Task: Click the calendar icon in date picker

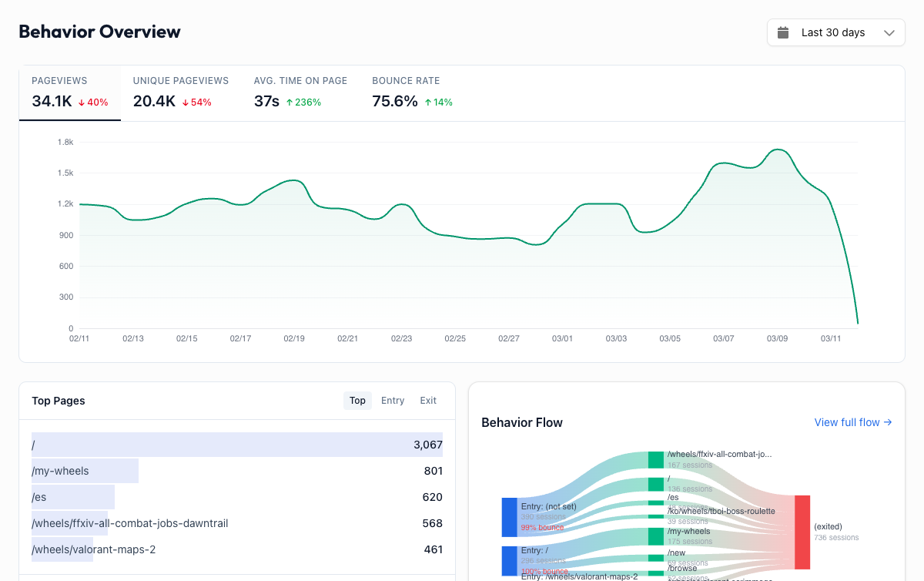Action: tap(783, 32)
